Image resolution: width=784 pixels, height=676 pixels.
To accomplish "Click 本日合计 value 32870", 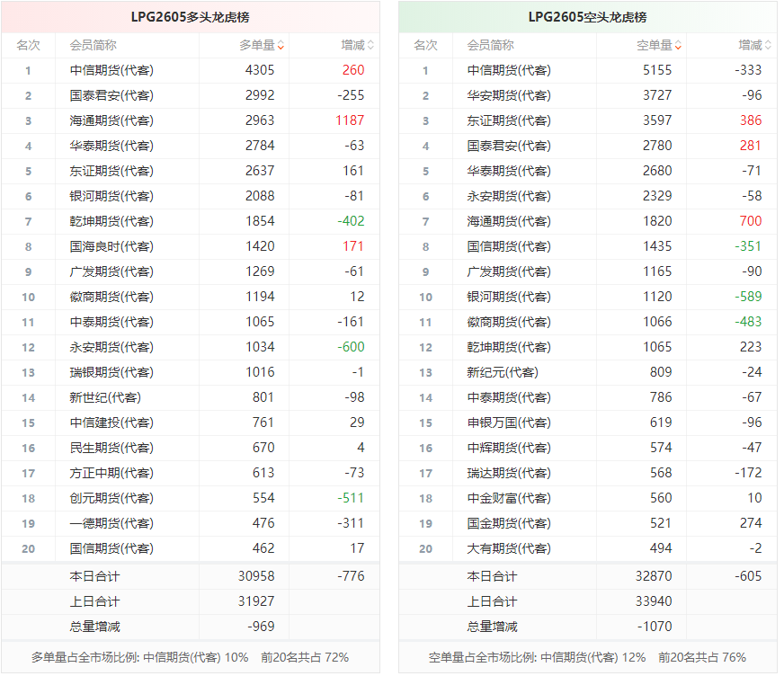I will pos(654,576).
